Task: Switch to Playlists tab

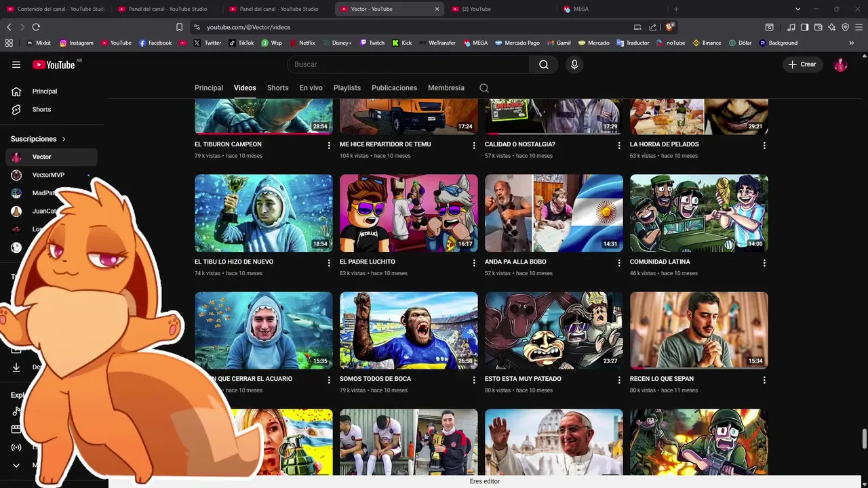Action: (347, 88)
